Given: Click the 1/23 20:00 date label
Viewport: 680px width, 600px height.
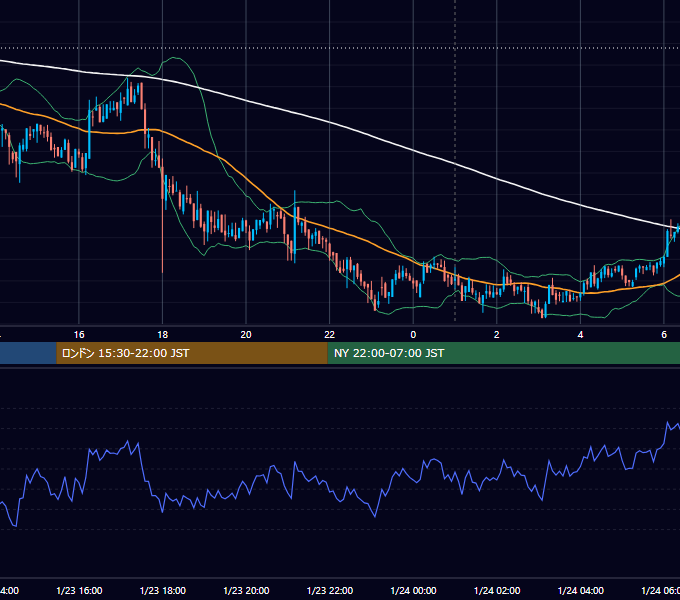Looking at the screenshot, I should [x=246, y=590].
